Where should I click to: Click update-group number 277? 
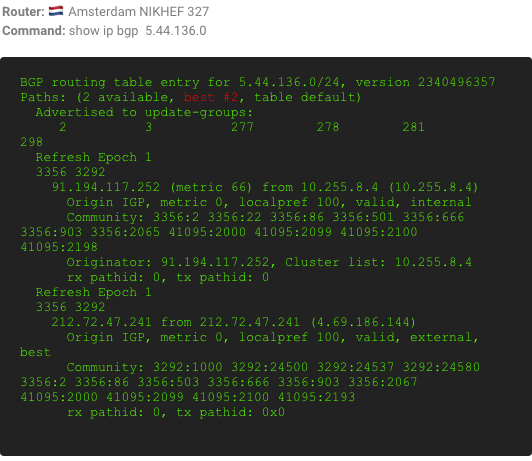(242, 127)
